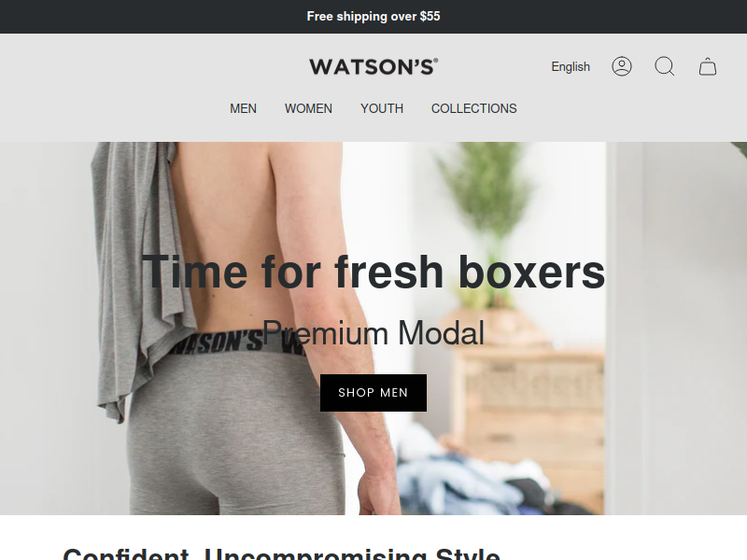Viewport: 747px width, 560px height.
Task: Click the Free shipping over $55 banner
Action: [373, 17]
